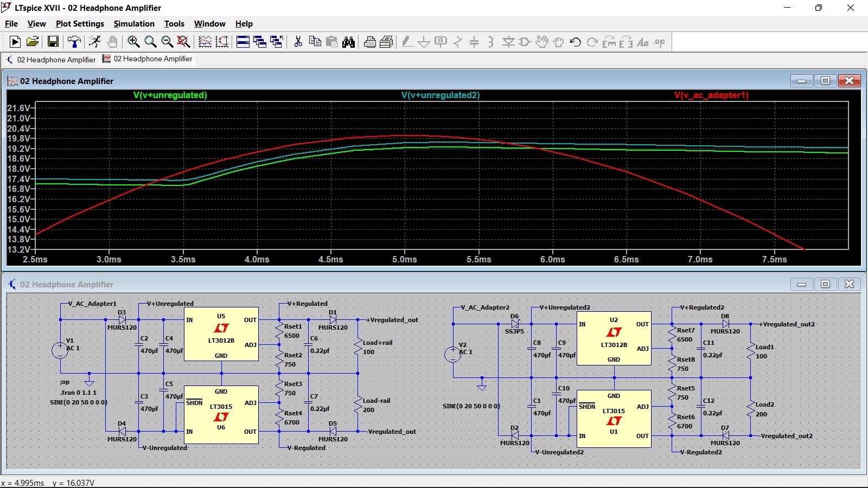Image resolution: width=868 pixels, height=488 pixels.
Task: Minimize the waveform plot sub-window
Action: tap(802, 81)
